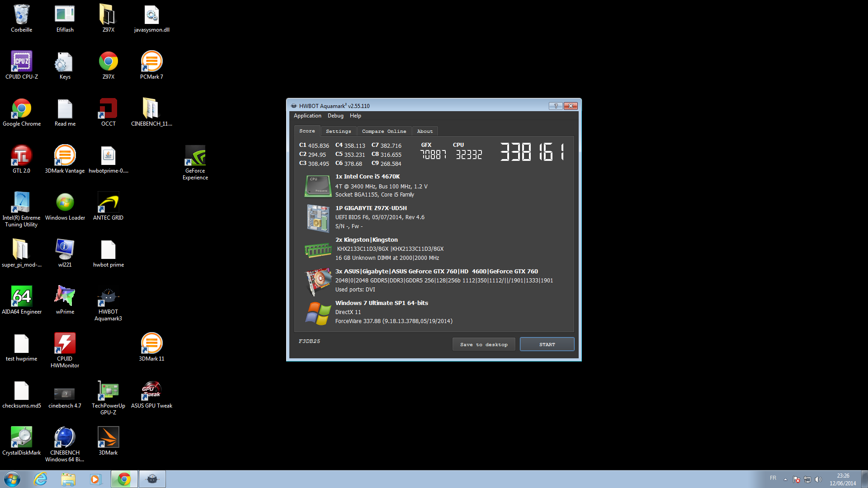868x488 pixels.
Task: Click the Windows 7 logo image
Action: 318,313
